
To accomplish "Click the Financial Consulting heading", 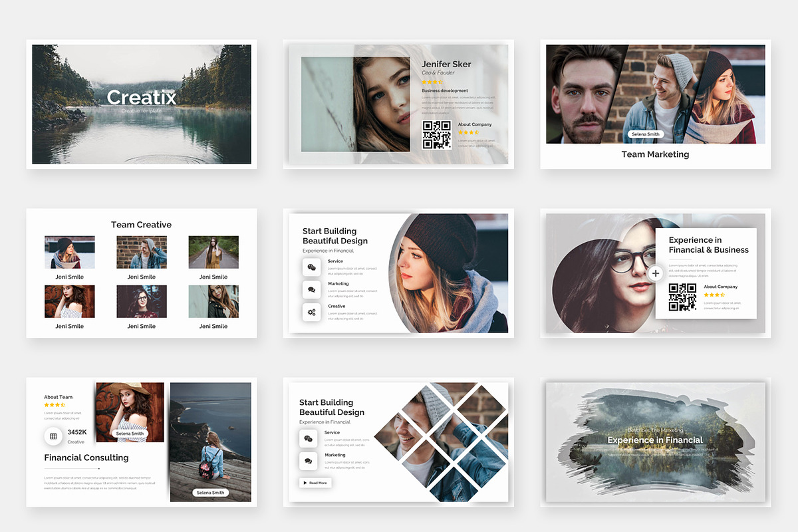I will 86,458.
